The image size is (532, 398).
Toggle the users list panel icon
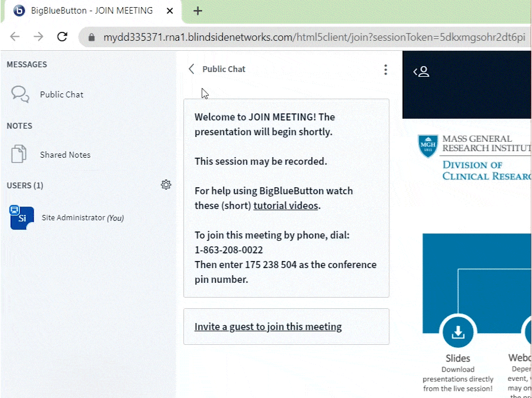coord(421,71)
